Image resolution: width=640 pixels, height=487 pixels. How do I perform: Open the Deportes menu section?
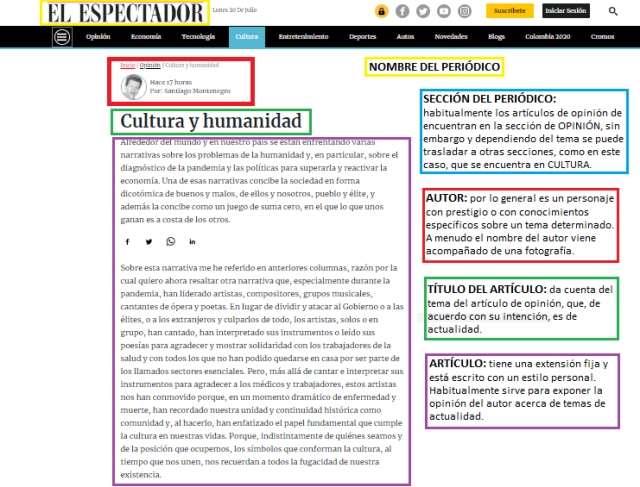click(362, 37)
